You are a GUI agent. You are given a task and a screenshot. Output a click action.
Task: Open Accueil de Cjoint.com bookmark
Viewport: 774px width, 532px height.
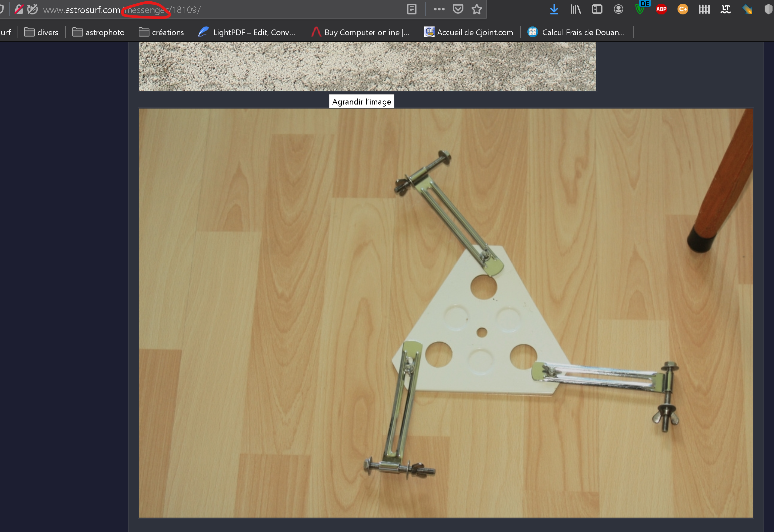point(469,32)
